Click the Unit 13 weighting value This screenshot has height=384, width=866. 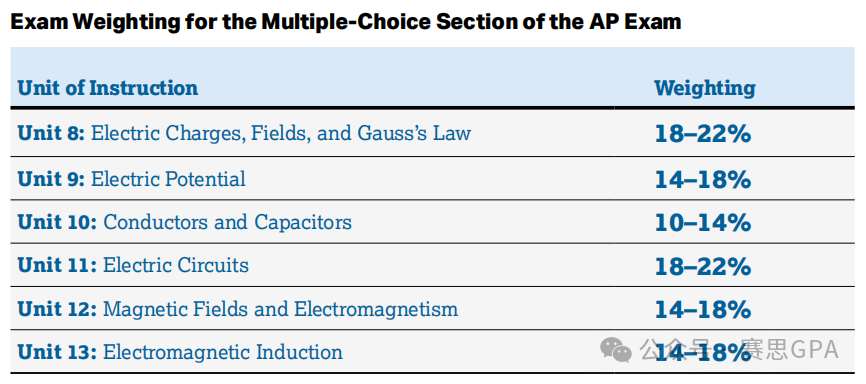click(x=703, y=353)
